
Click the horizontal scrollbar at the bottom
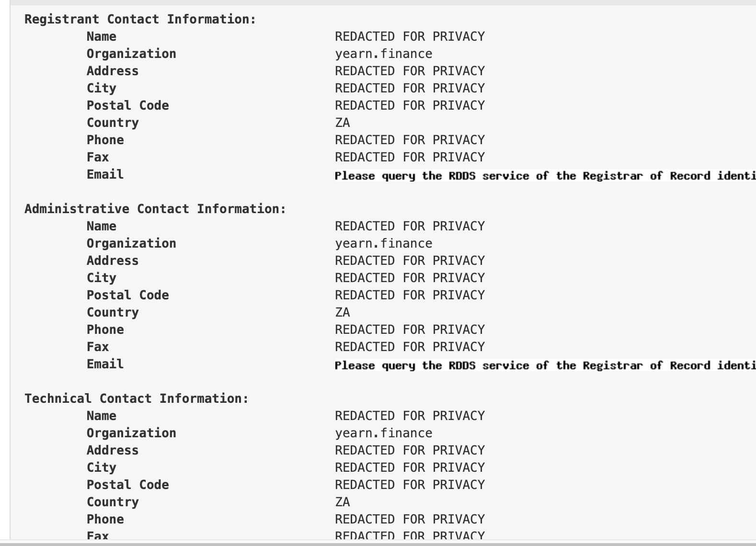click(378, 543)
